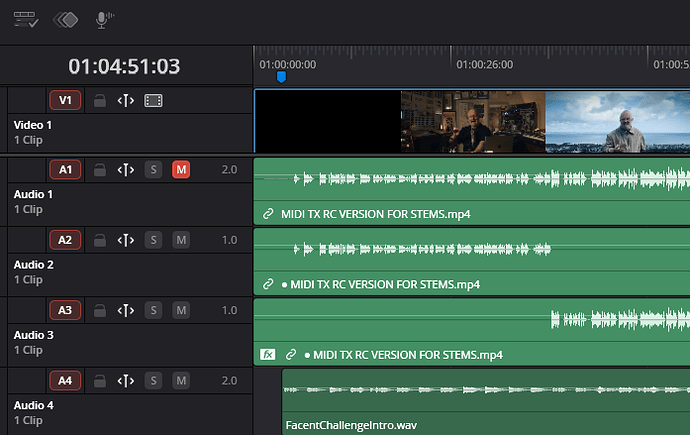Toggle auto track selector on V1
This screenshot has width=690, height=435.
pos(126,100)
